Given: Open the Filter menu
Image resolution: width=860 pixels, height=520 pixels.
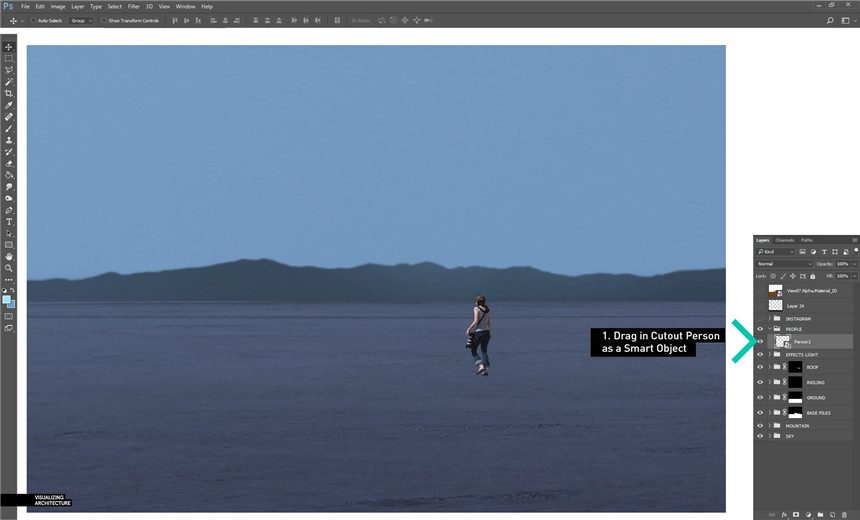Looking at the screenshot, I should [x=133, y=6].
